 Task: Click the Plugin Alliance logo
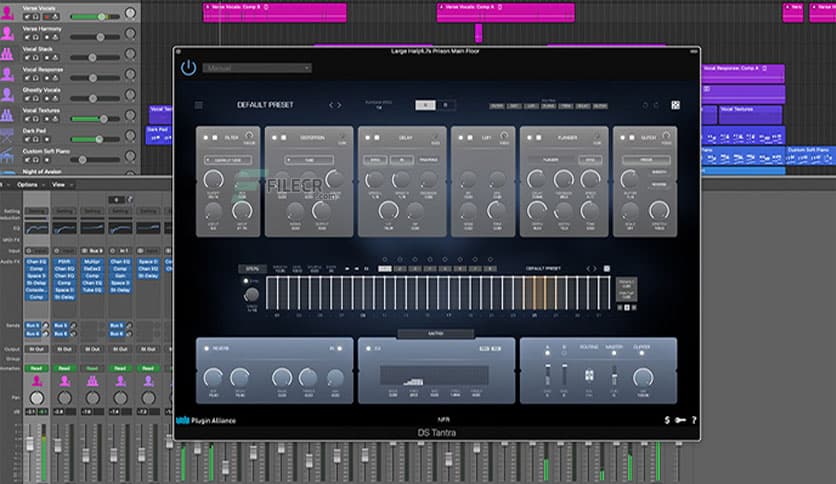tap(206, 421)
